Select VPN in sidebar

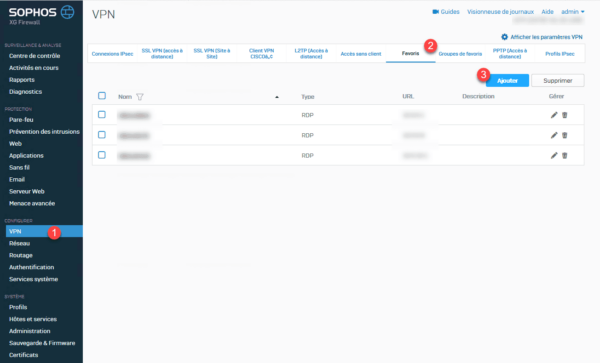coord(44,231)
